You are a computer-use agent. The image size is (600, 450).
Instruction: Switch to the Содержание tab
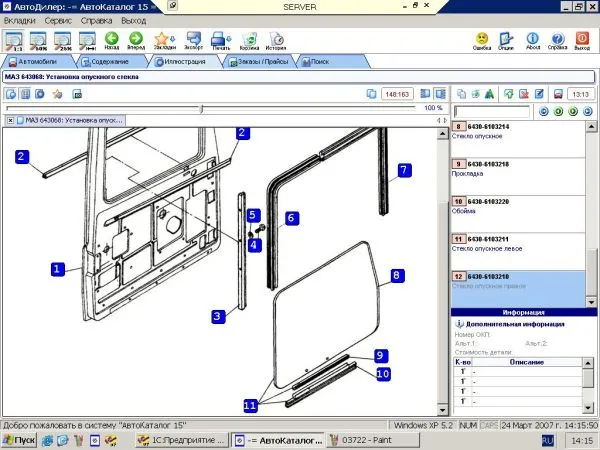(110, 62)
